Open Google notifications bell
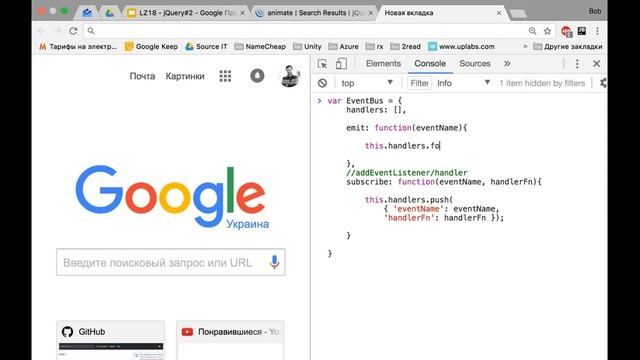 click(257, 76)
